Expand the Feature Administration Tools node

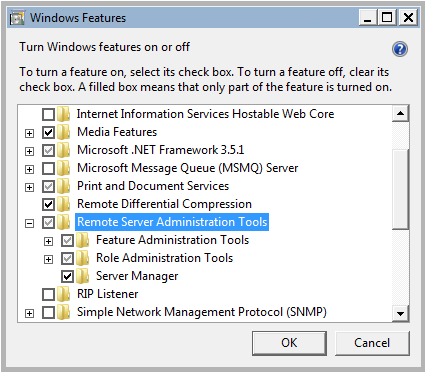point(48,241)
